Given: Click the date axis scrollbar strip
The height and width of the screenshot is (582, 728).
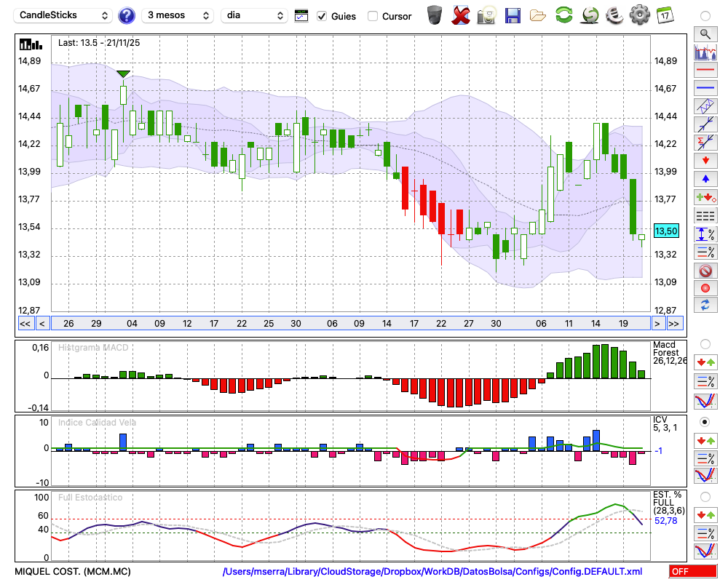Looking at the screenshot, I should pyautogui.click(x=351, y=324).
